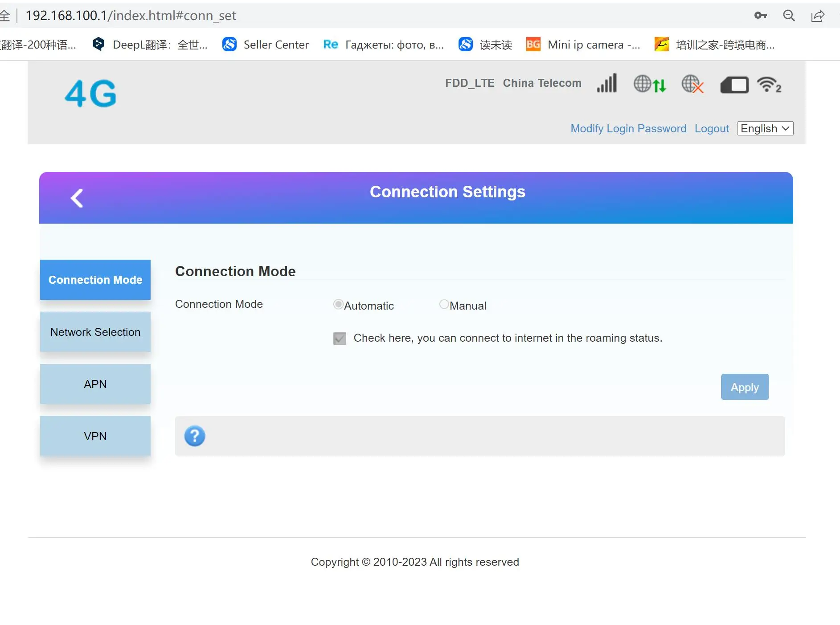Switch to the Network Selection tab
The width and height of the screenshot is (840, 625).
[x=95, y=332]
